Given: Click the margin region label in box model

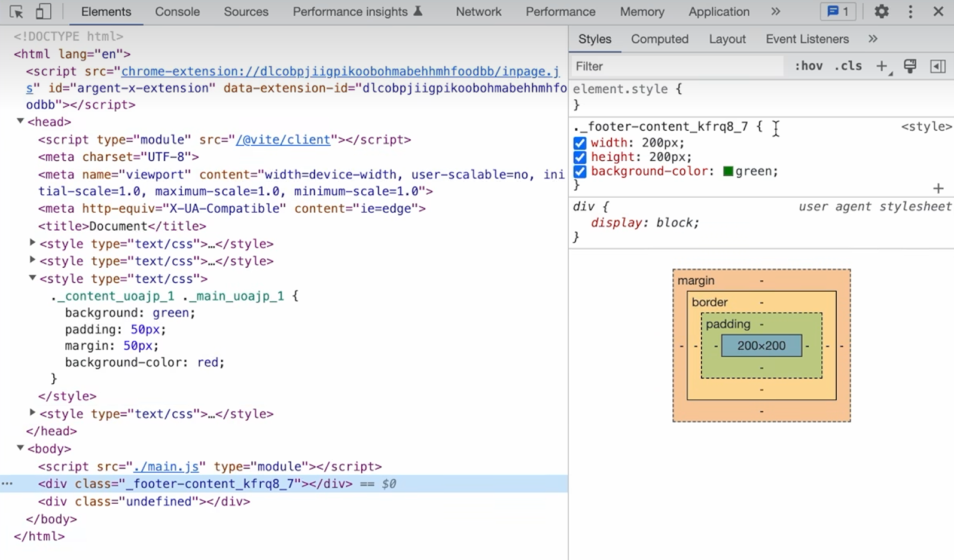Looking at the screenshot, I should pyautogui.click(x=696, y=280).
